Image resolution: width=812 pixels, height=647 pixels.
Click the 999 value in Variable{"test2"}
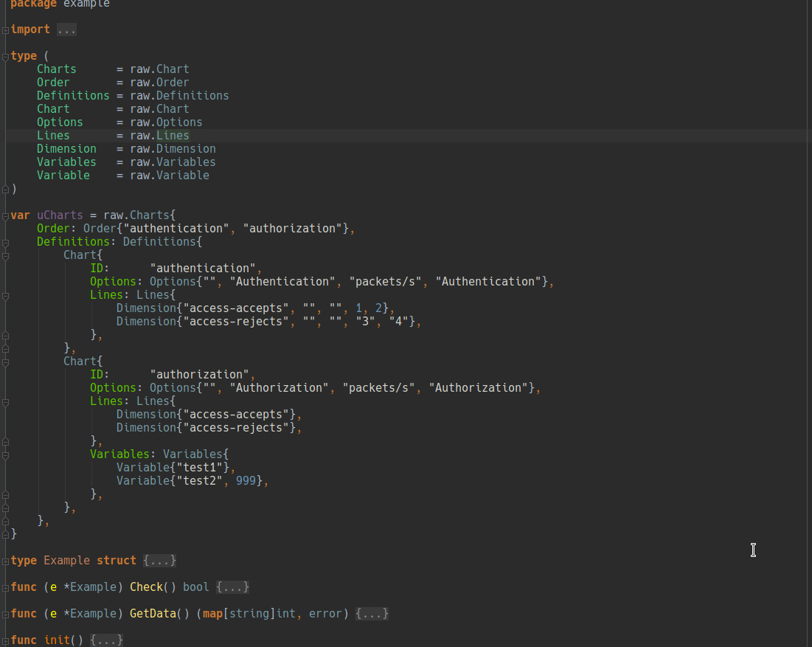pyautogui.click(x=246, y=480)
